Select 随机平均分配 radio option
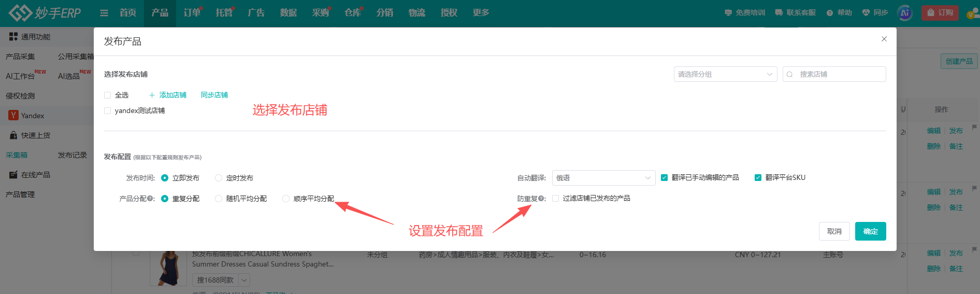Viewport: 980px width, 294px height. (219, 199)
